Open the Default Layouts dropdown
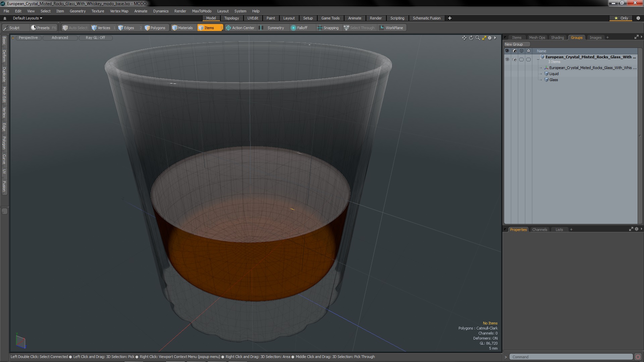The width and height of the screenshot is (644, 362). point(27,18)
